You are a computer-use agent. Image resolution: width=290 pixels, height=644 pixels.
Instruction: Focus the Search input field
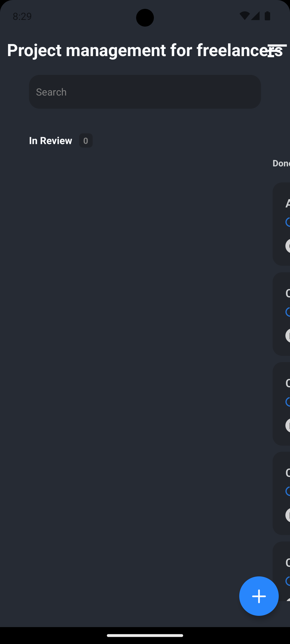(x=145, y=92)
